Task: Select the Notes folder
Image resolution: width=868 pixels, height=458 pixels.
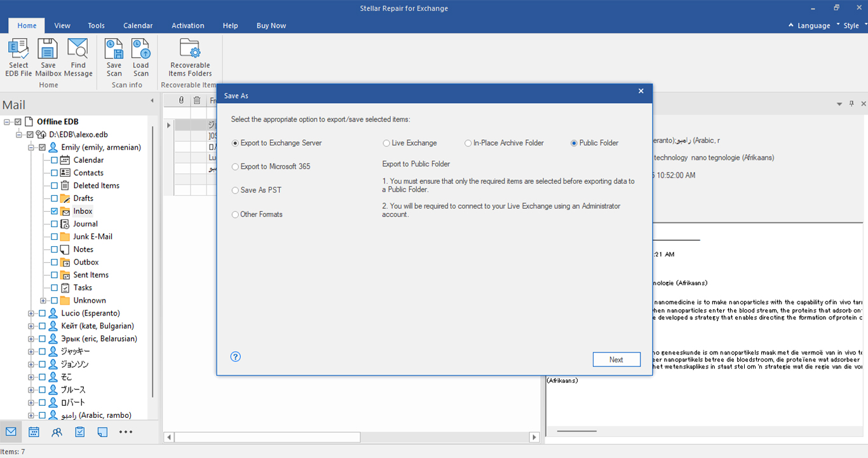Action: [83, 249]
